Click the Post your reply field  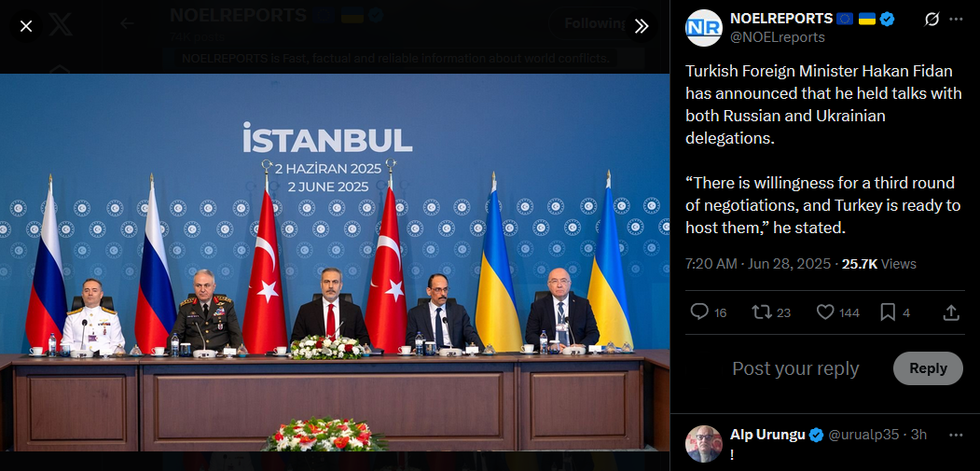795,368
